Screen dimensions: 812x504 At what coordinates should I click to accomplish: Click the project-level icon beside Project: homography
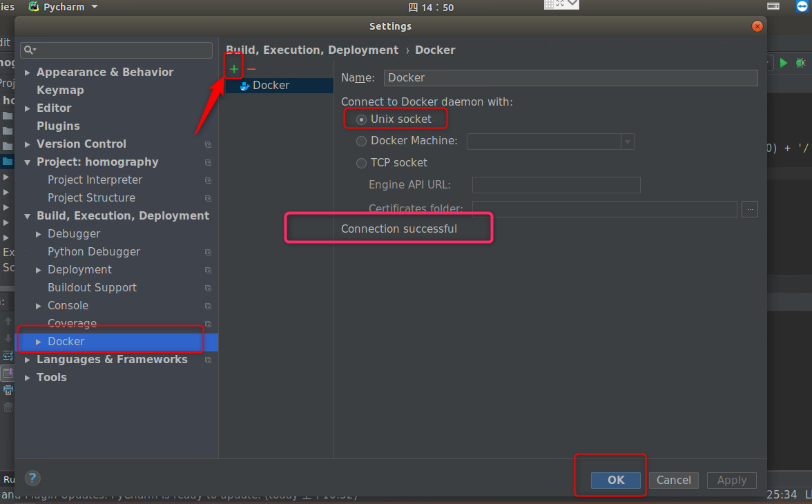point(209,163)
